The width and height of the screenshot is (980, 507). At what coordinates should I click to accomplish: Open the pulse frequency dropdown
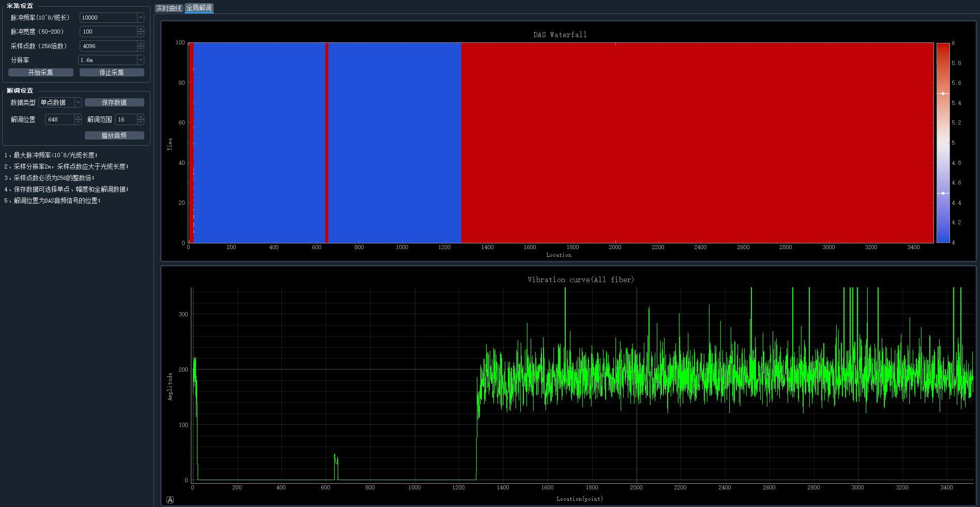pyautogui.click(x=141, y=18)
